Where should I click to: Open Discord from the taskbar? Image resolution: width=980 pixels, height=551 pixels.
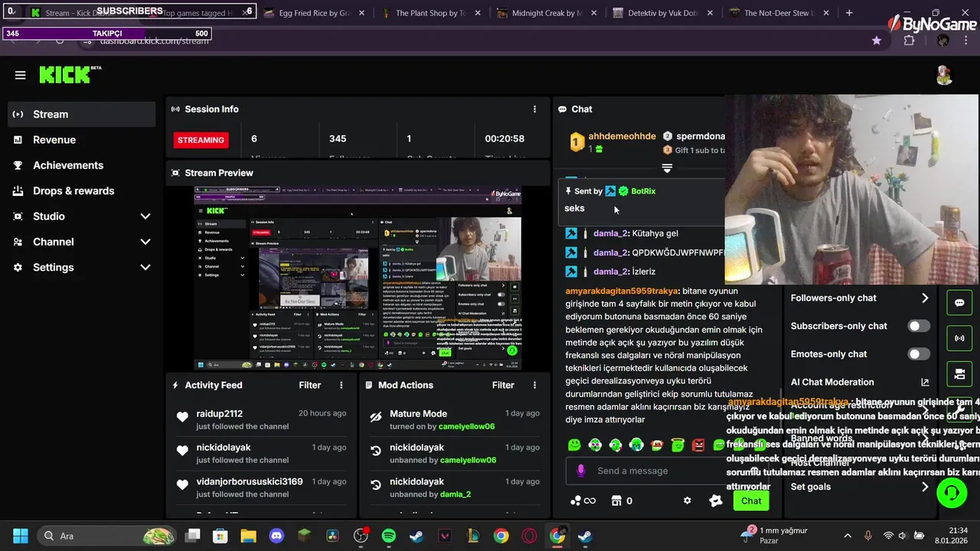[x=276, y=536]
